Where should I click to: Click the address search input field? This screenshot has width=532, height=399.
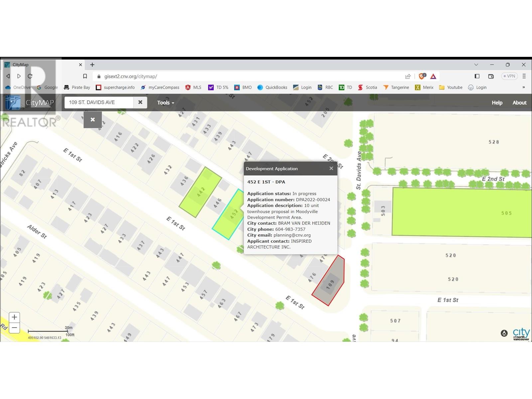99,102
